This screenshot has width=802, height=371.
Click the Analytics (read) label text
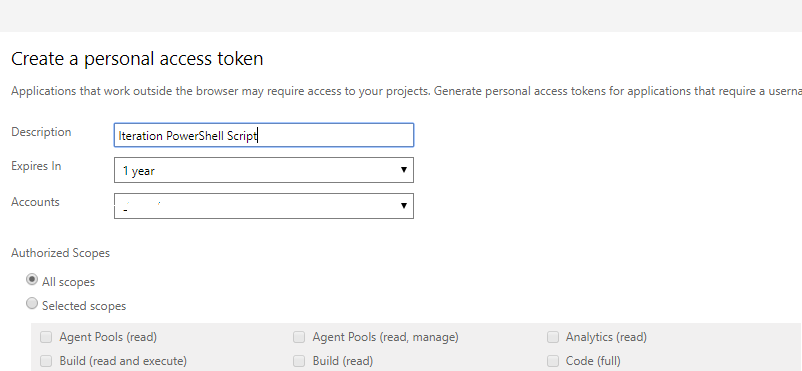(x=606, y=337)
